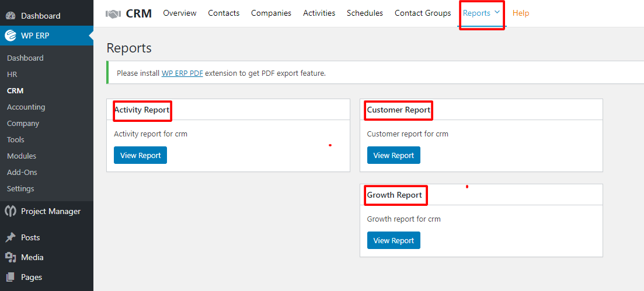View Report for Activity Report
Screen dimensions: 644x291
tap(141, 155)
